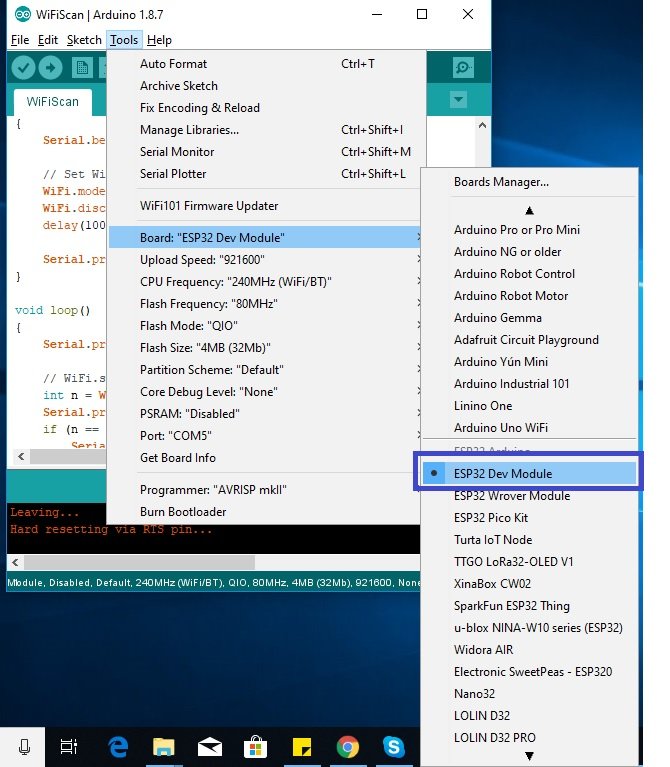Expand Core Debug Level None submenu

tap(264, 392)
